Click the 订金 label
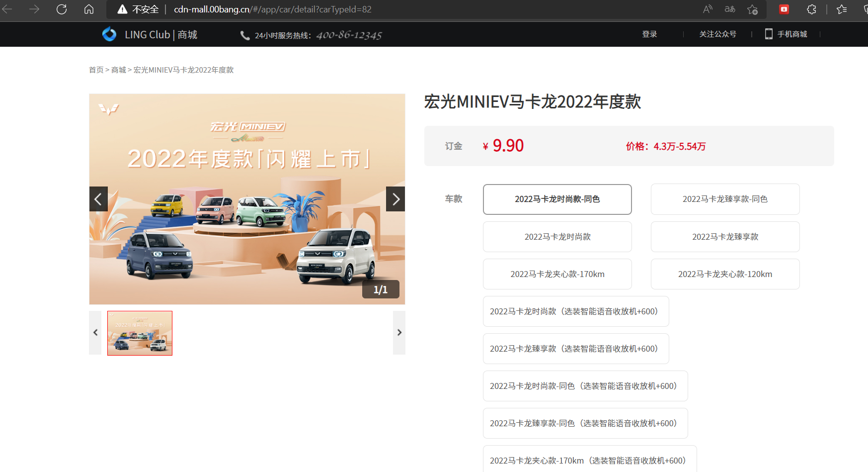 pyautogui.click(x=454, y=146)
